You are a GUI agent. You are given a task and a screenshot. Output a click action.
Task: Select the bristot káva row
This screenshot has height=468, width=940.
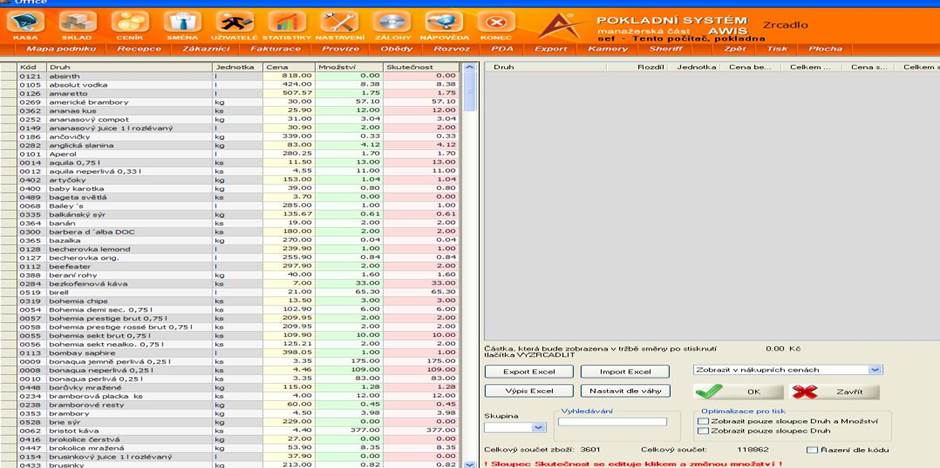click(x=230, y=430)
